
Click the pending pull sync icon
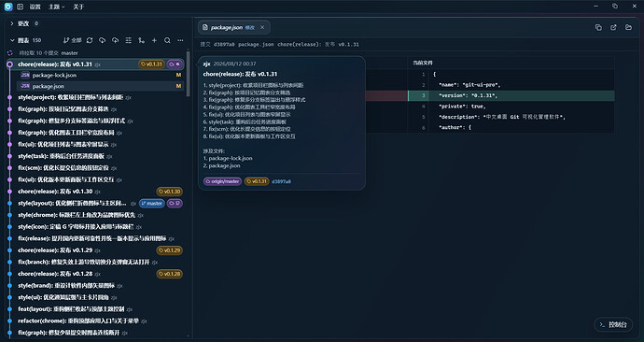[10, 53]
